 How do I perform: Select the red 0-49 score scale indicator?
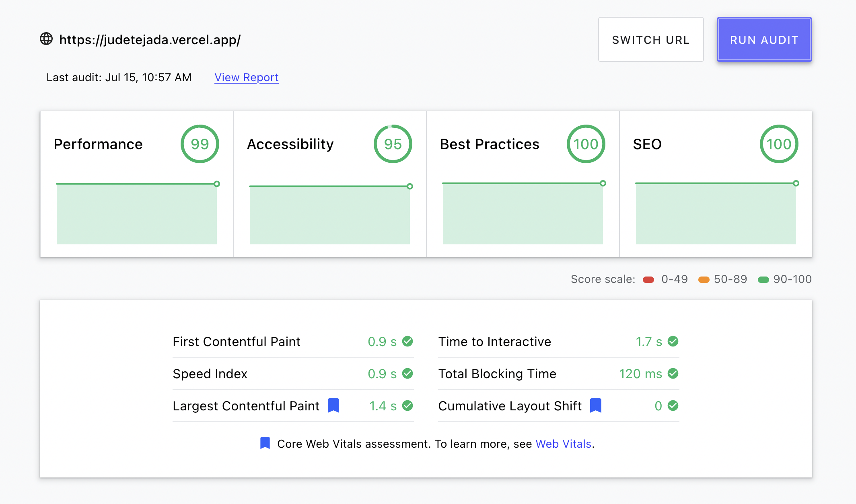(648, 279)
